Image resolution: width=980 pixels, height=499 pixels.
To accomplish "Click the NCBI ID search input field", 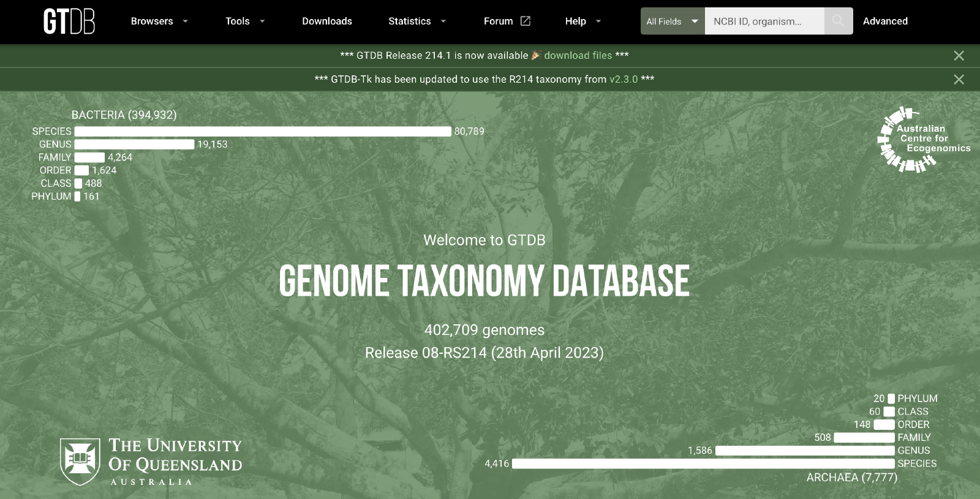I will [x=764, y=21].
